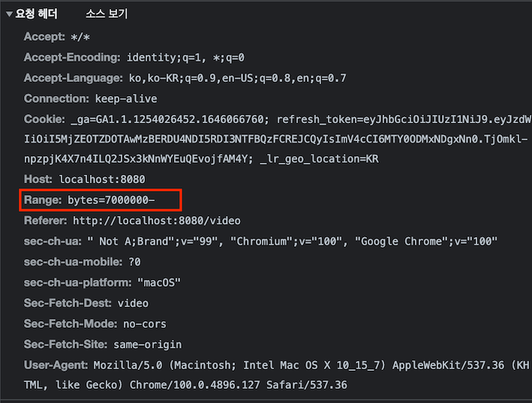This screenshot has width=532, height=403.
Task: Select the 요청 헤더 section title
Action: (37, 14)
